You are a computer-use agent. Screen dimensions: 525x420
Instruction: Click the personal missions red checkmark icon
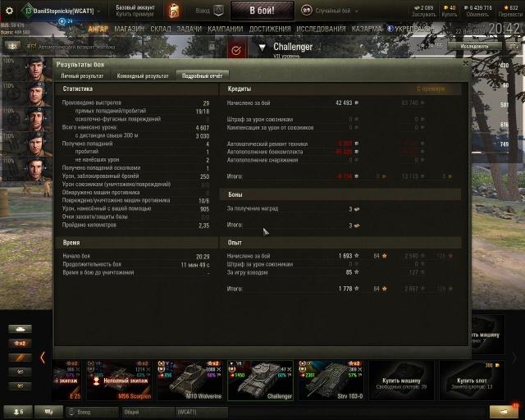[x=236, y=50]
